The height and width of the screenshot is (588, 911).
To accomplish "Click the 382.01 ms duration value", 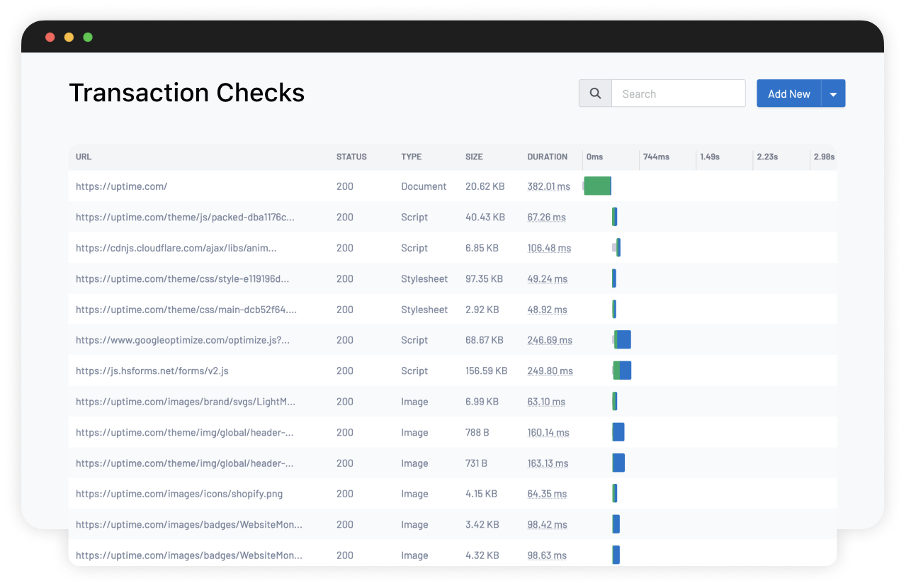I will pos(548,186).
